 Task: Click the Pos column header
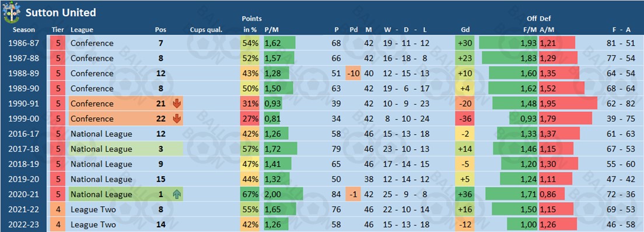pyautogui.click(x=160, y=30)
